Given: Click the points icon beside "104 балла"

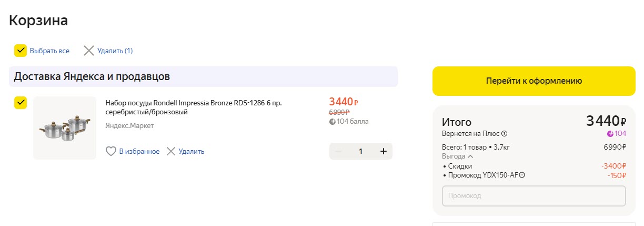Looking at the screenshot, I should click(333, 122).
